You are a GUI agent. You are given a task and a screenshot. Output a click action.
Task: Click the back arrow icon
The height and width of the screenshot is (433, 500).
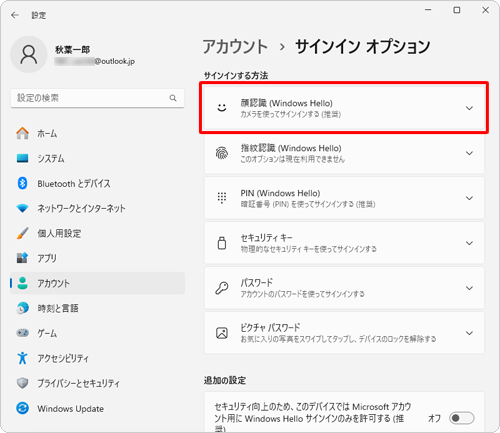coord(15,15)
